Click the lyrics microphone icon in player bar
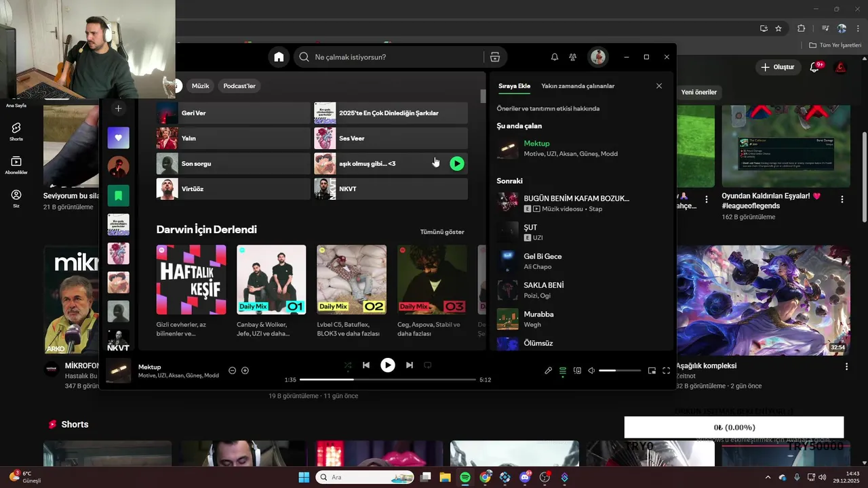Image resolution: width=868 pixels, height=488 pixels. tap(549, 371)
